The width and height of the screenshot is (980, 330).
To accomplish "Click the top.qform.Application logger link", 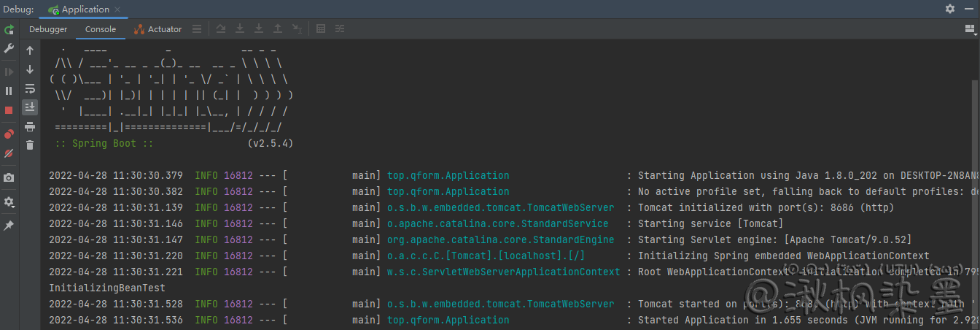I will [448, 175].
